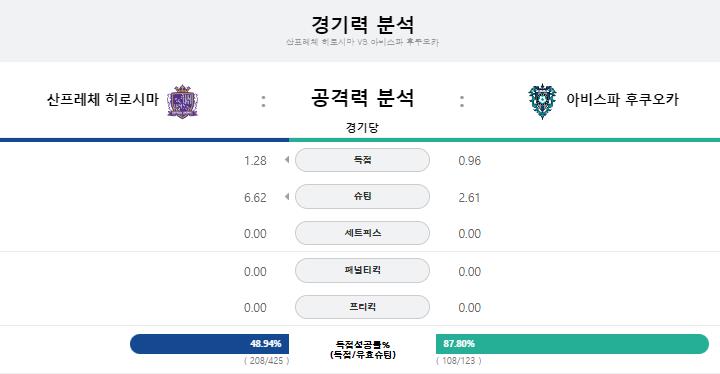Click Hiroshima's 6.62 shooting value
The image size is (720, 374).
(255, 198)
